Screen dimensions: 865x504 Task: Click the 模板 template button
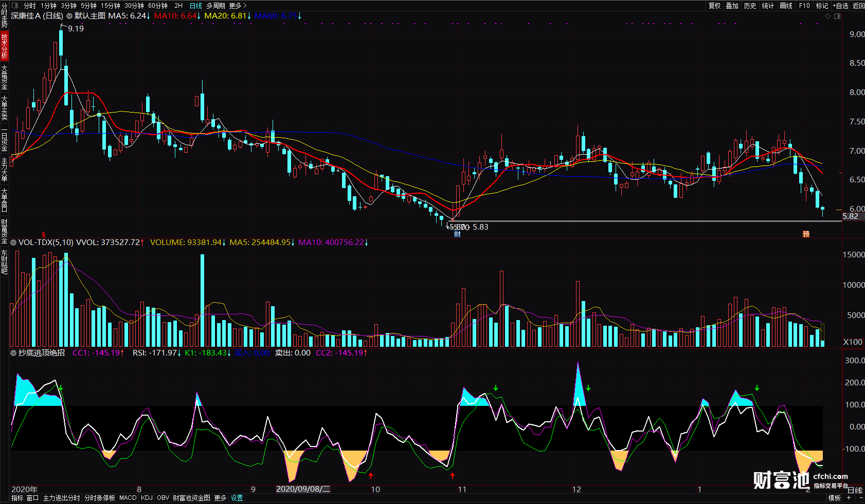pos(834,498)
